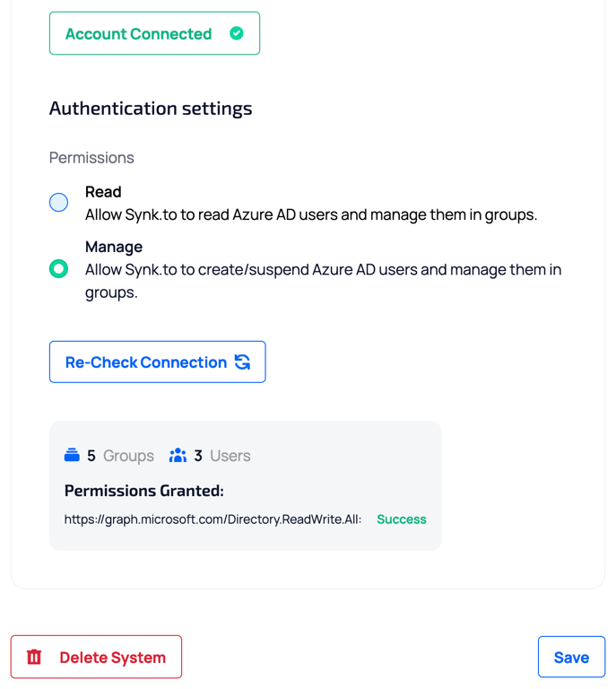Click the red trash can icon
This screenshot has height=689, width=616.
pos(34,657)
